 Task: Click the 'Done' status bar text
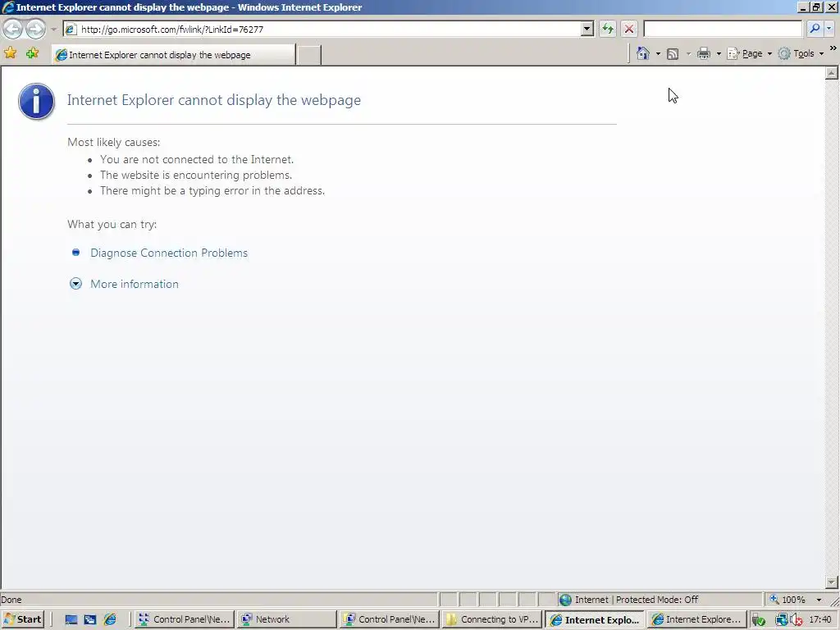[11, 600]
